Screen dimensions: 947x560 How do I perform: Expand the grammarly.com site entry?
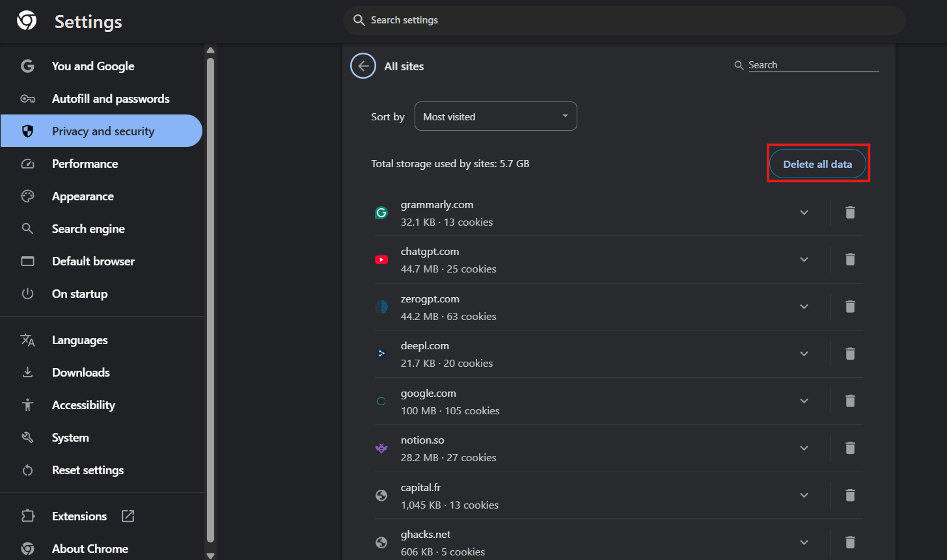pyautogui.click(x=804, y=213)
